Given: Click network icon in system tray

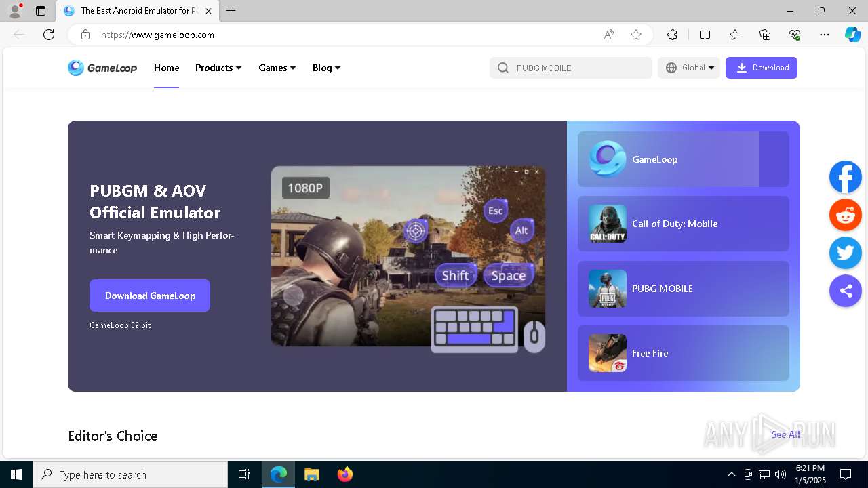Looking at the screenshot, I should [764, 474].
